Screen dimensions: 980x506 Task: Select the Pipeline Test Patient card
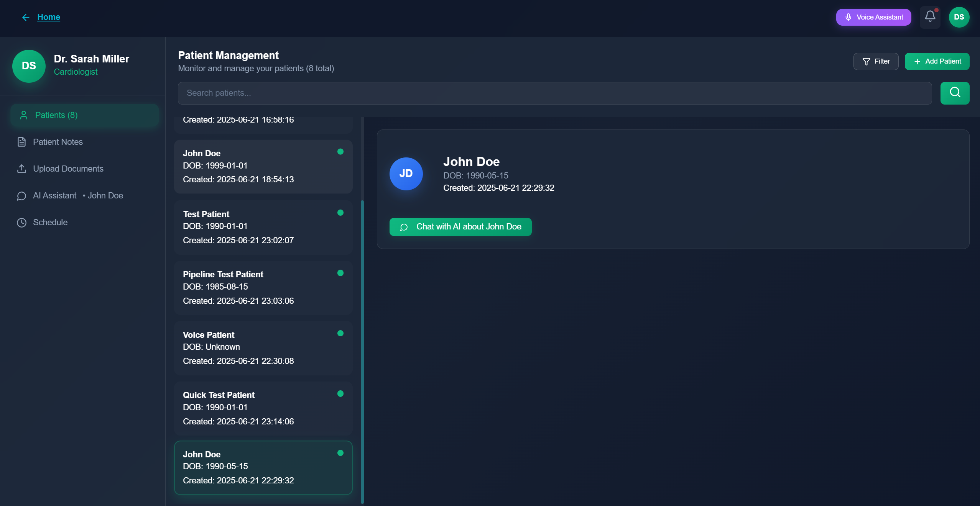coord(263,288)
